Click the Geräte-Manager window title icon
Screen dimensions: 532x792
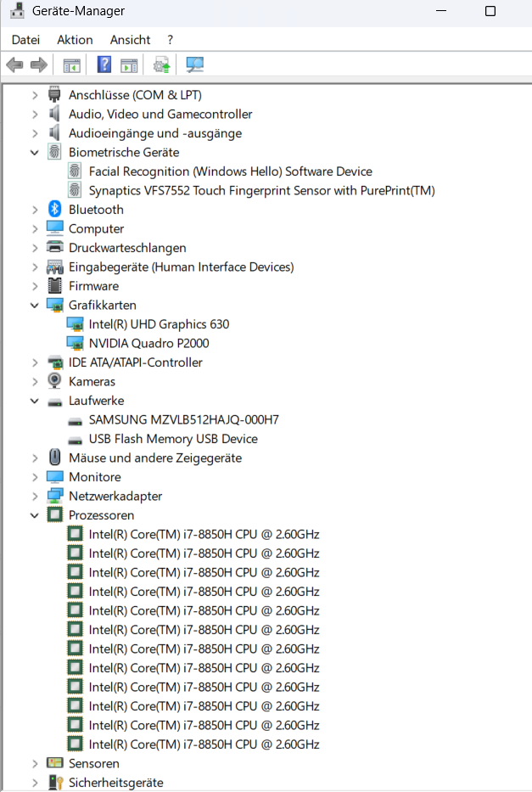click(x=17, y=10)
